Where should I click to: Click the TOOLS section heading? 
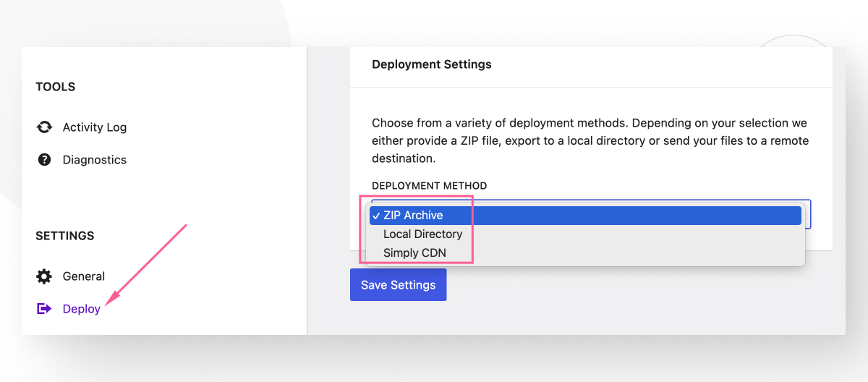pos(56,87)
